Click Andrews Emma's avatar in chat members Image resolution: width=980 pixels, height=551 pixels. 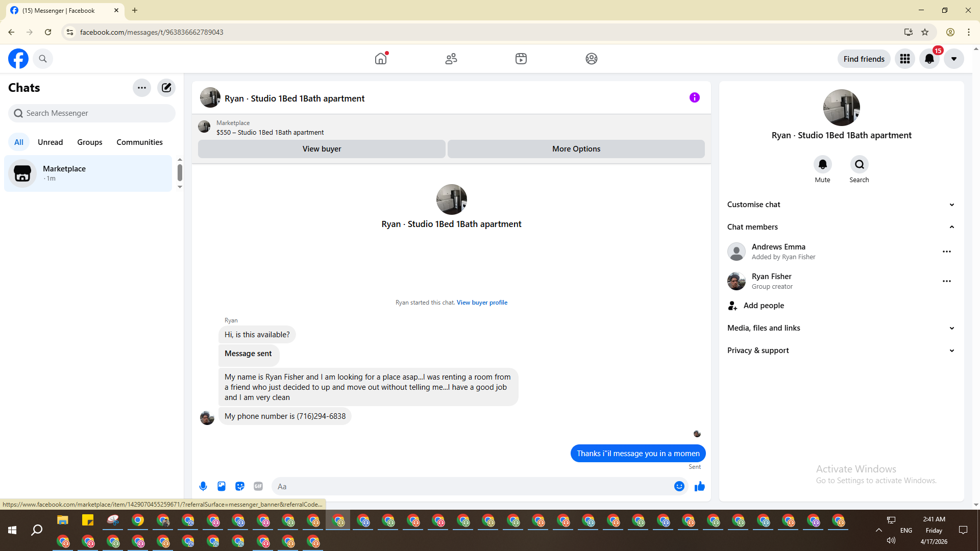[737, 252]
